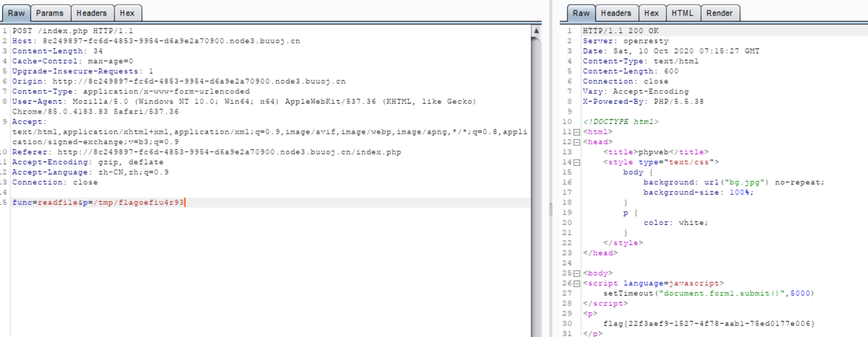The height and width of the screenshot is (337, 868).
Task: Collapse the script tag fold marker
Action: (576, 283)
